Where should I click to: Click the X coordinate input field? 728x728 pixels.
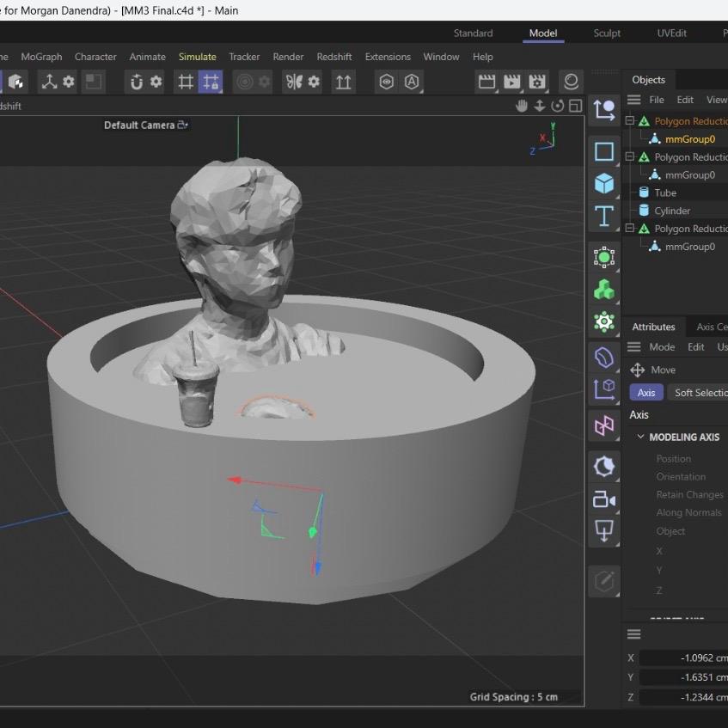pos(683,658)
